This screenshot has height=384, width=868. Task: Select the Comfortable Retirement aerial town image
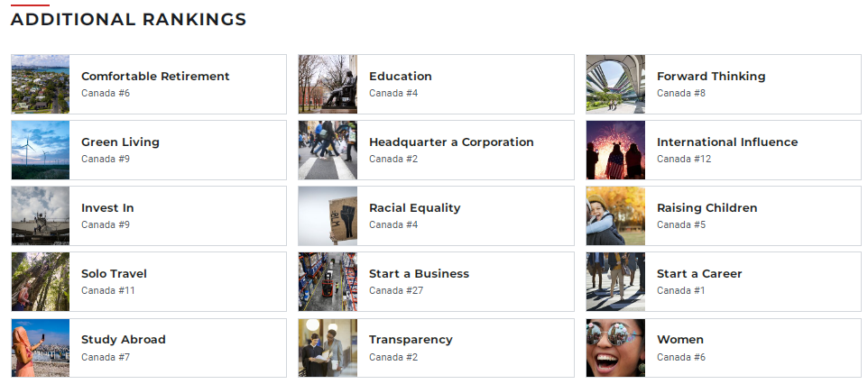41,84
